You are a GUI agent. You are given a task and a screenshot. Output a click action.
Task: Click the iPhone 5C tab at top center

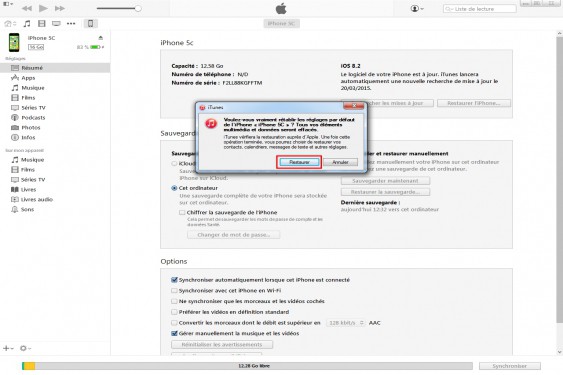(281, 23)
